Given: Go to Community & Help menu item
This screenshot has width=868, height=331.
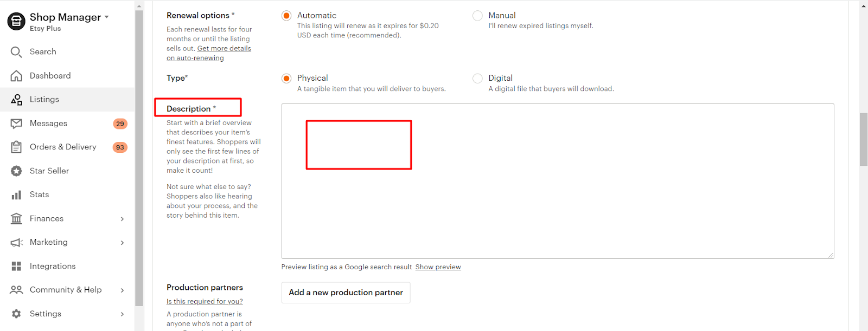Looking at the screenshot, I should click(65, 290).
